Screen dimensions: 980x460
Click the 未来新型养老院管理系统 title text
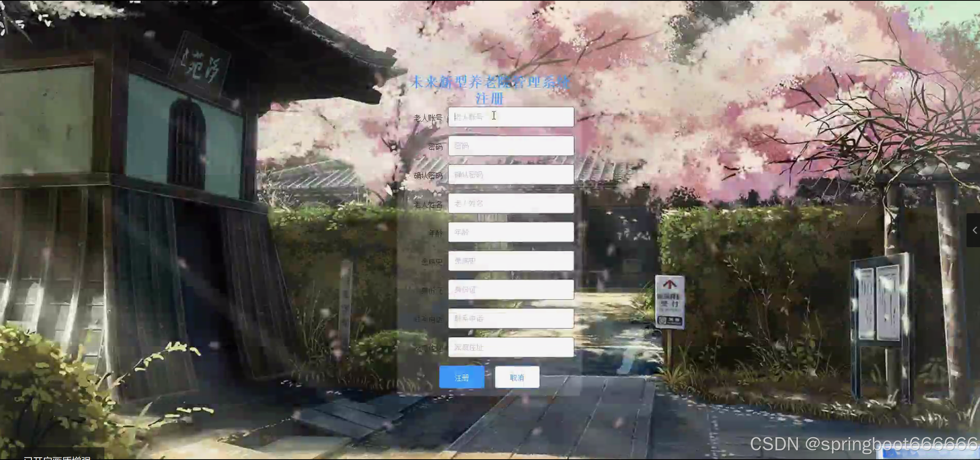(490, 82)
